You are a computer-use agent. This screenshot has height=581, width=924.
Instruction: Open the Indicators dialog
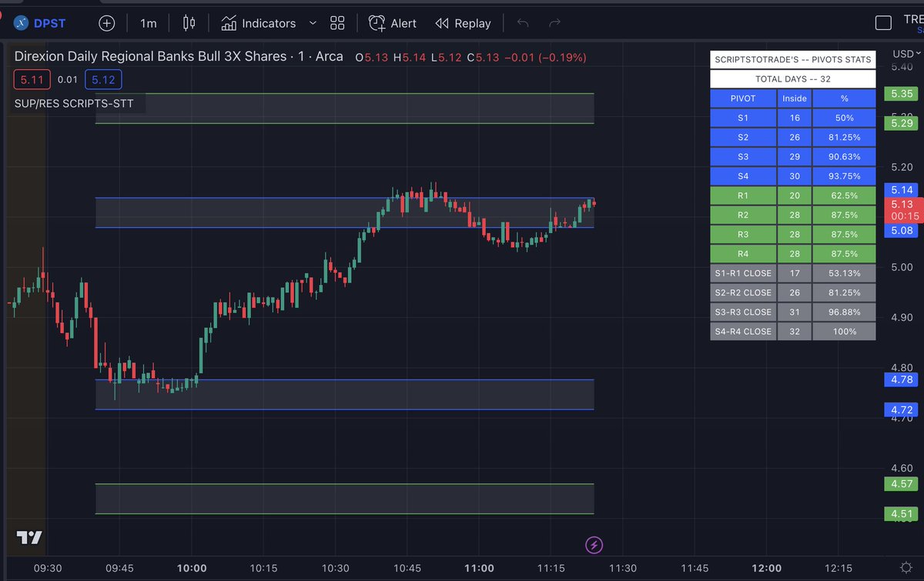(258, 23)
